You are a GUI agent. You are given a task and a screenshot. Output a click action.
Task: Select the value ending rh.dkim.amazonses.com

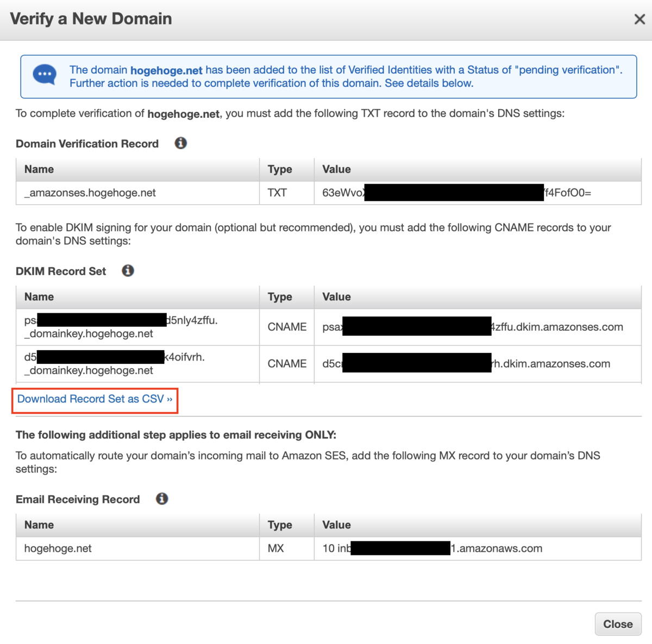coord(478,364)
